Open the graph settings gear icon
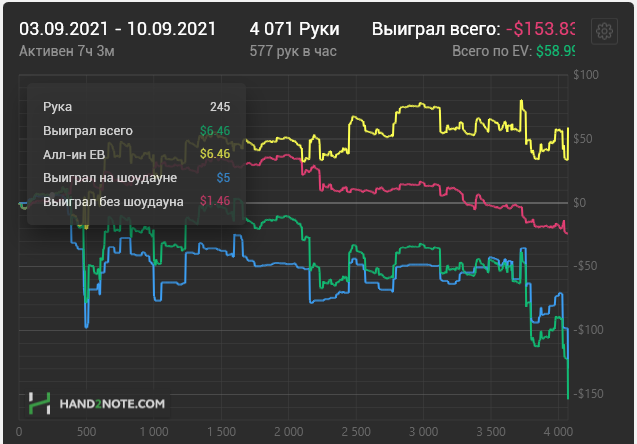 604,31
